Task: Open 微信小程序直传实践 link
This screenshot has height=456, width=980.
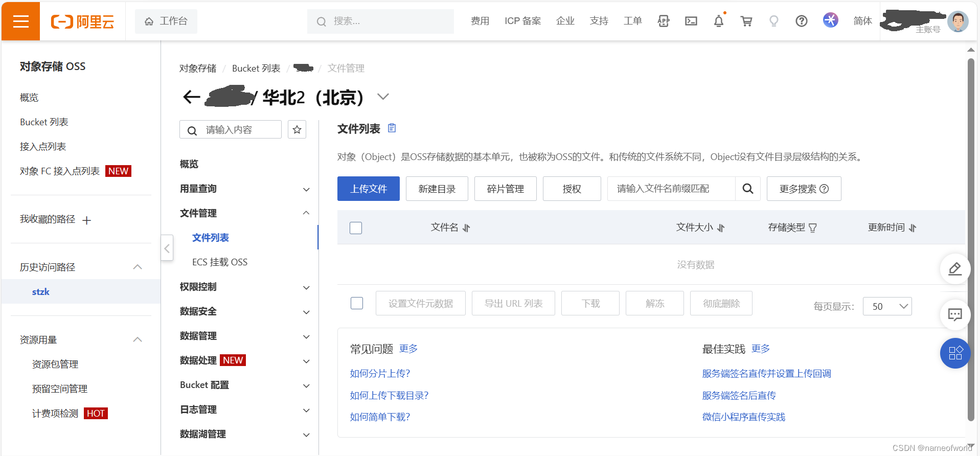Action: (x=743, y=417)
